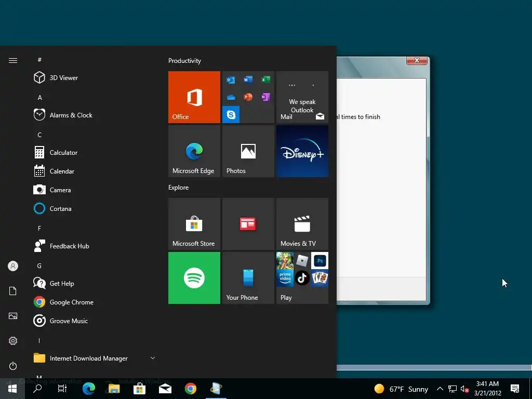The image size is (532, 399).
Task: Open the Action Center notifications
Action: pos(515,389)
